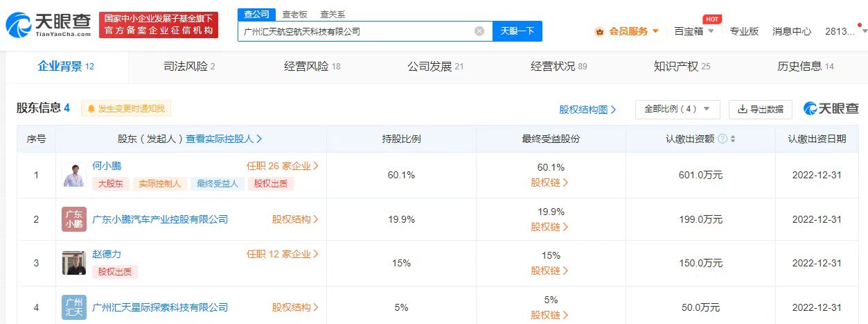
Task: Open the 全部比例(4) dropdown filter
Action: [677, 110]
